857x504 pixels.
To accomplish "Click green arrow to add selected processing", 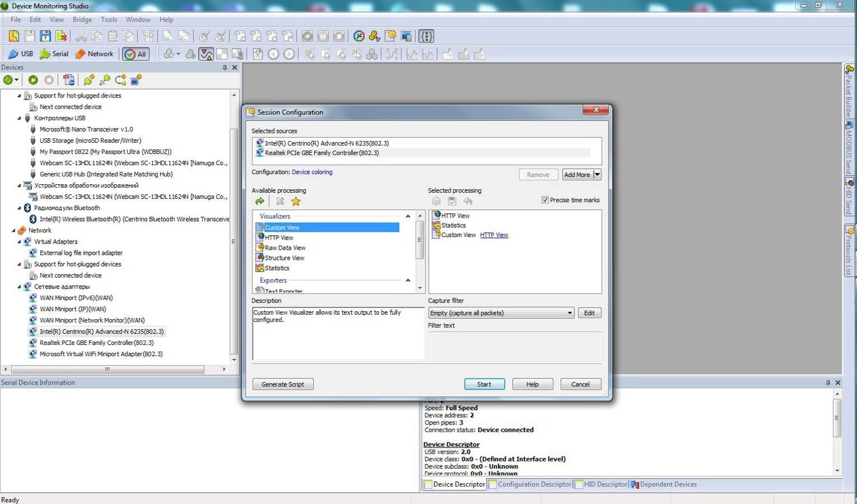I will point(259,201).
